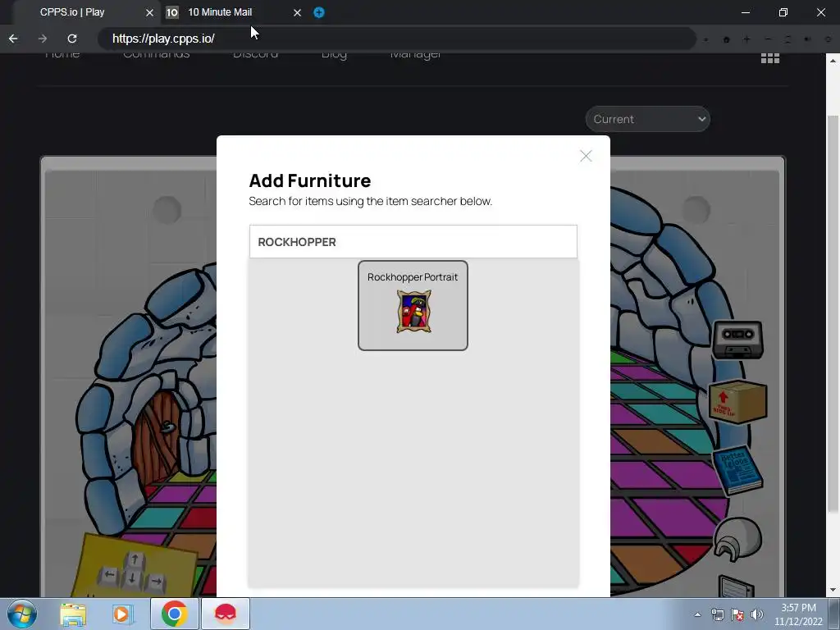
Task: Click the igloo wooden door
Action: click(157, 438)
